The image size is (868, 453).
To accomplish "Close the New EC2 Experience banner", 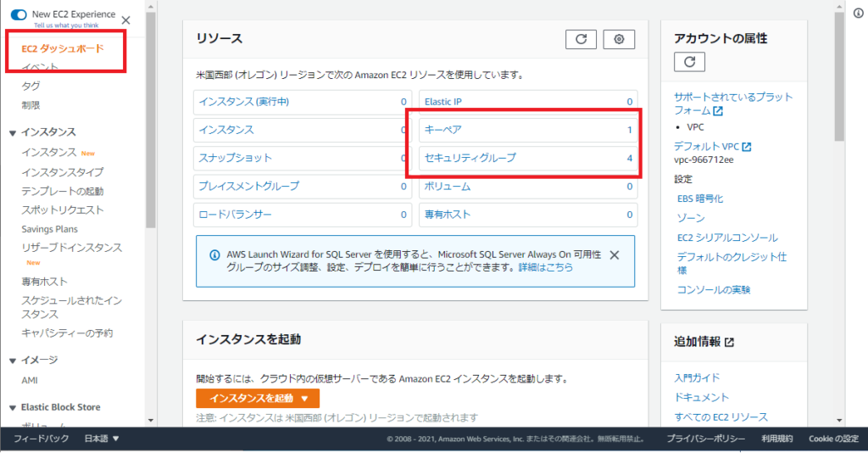I will tap(125, 20).
